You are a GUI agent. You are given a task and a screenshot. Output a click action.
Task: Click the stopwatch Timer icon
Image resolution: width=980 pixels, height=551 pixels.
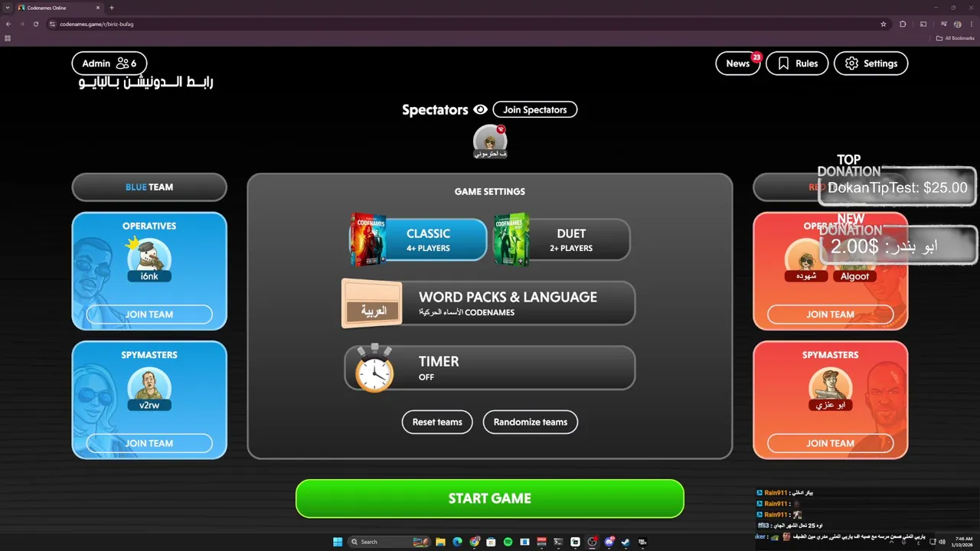(x=374, y=368)
